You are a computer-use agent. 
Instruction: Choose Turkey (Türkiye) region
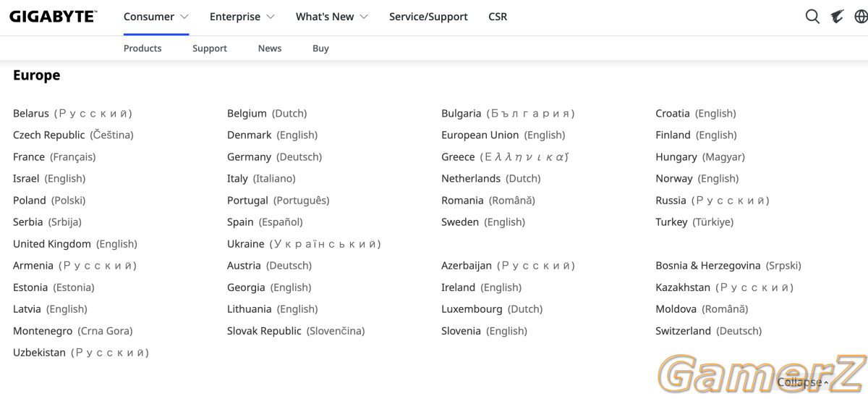(694, 222)
